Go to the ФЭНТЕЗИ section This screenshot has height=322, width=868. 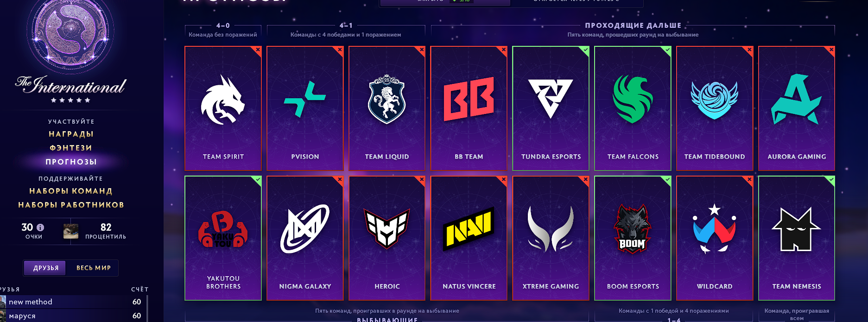[71, 148]
